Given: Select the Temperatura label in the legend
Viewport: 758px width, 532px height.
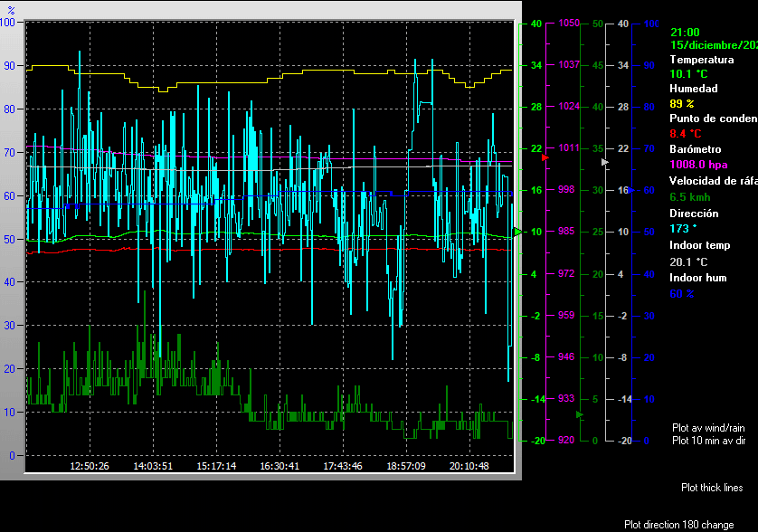Looking at the screenshot, I should (701, 60).
